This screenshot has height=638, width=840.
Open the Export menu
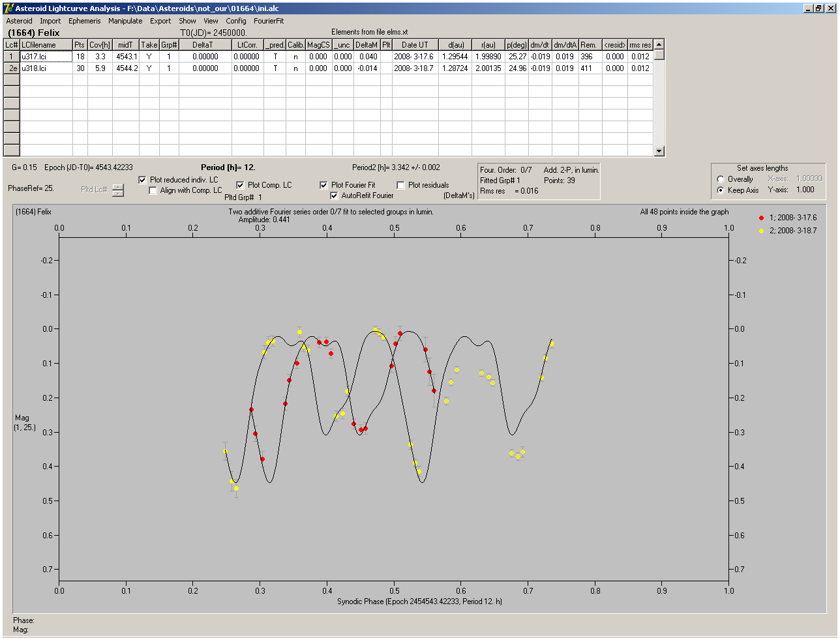coord(160,21)
